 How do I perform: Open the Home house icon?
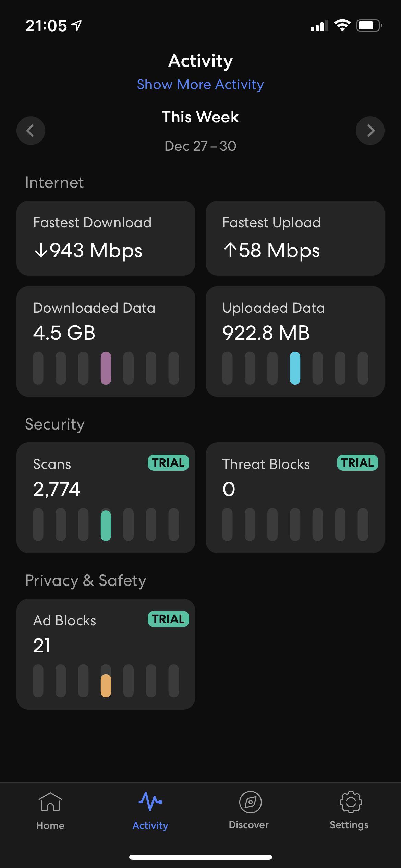(x=50, y=803)
